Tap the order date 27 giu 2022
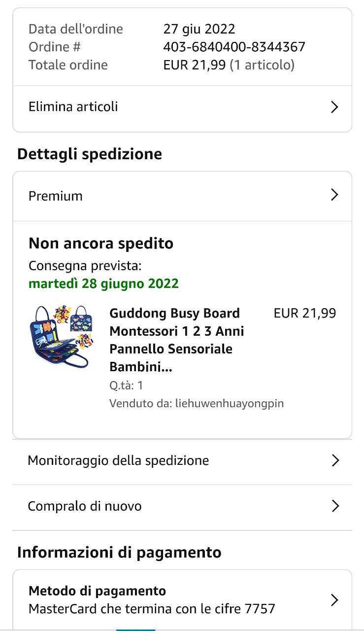This screenshot has width=364, height=631. [x=199, y=29]
